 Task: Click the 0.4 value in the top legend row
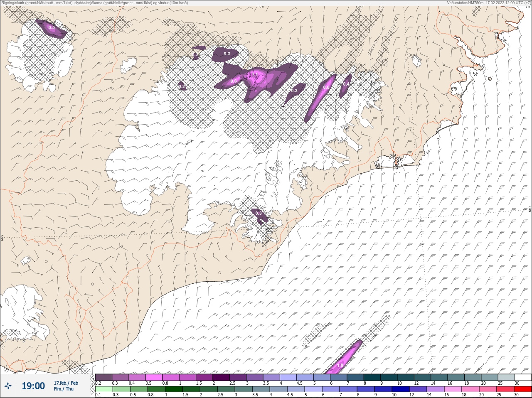132,383
